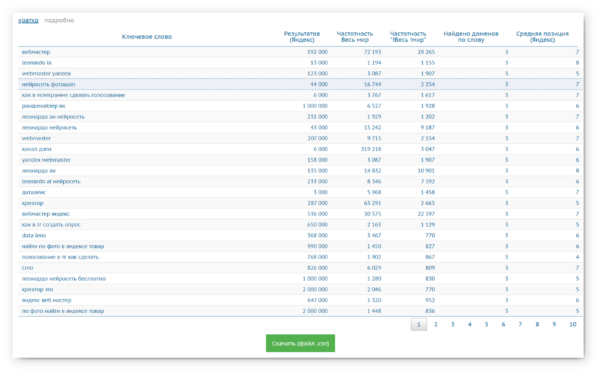Viewport: 600px width, 374px height.
Task: Open the keyword рандомайзер вк
Action: coord(44,106)
